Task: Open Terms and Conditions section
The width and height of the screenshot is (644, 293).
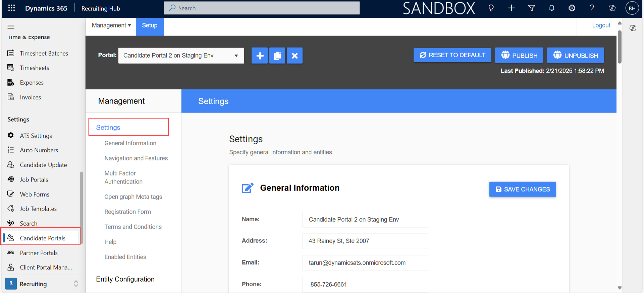Action: [133, 227]
